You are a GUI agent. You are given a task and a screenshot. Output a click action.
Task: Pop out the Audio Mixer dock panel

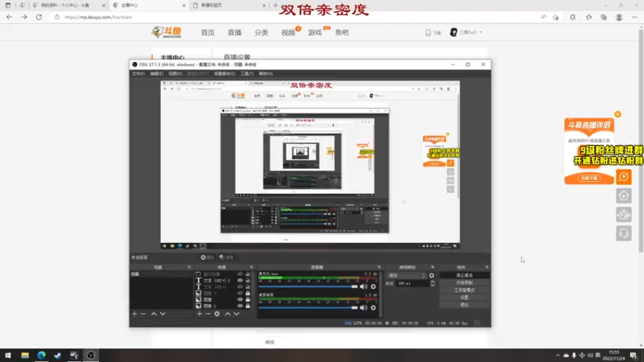pyautogui.click(x=379, y=267)
